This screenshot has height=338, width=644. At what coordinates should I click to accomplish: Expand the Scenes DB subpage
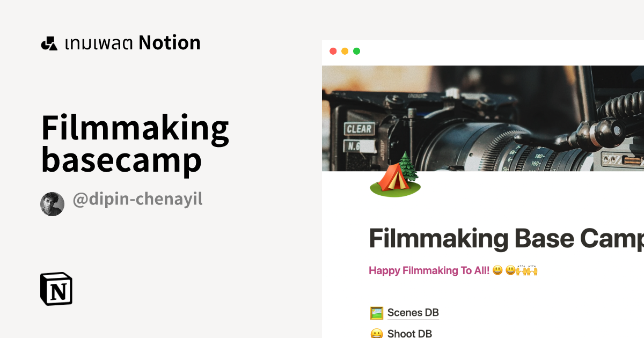[413, 312]
